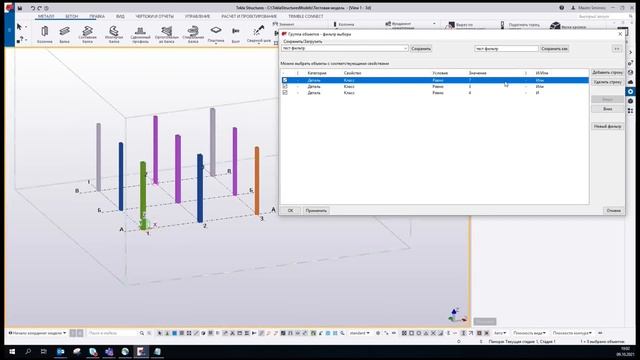
Task: Open the РАСЧЕТ И ПРОЕКТИРОВАНИЕ tab
Action: coord(249,16)
